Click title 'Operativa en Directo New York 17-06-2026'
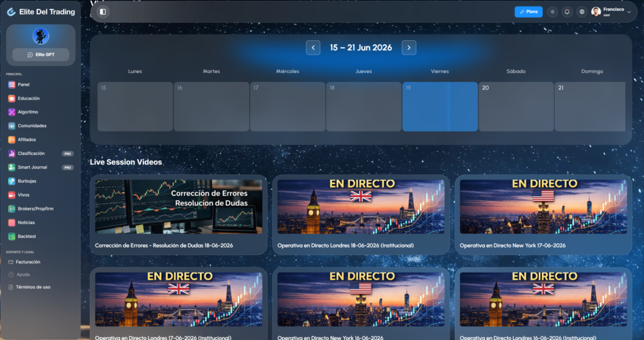The height and width of the screenshot is (340, 644). point(513,246)
